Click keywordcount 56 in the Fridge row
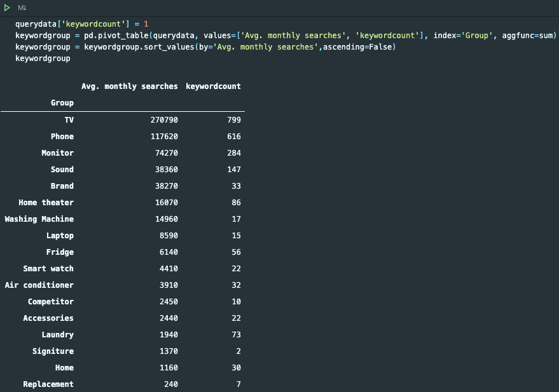The width and height of the screenshot is (559, 392). click(237, 252)
